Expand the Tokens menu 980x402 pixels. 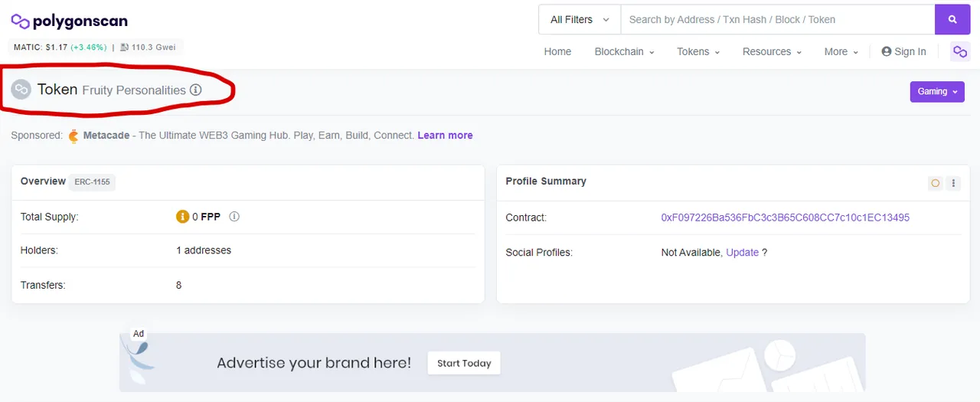[x=698, y=51]
